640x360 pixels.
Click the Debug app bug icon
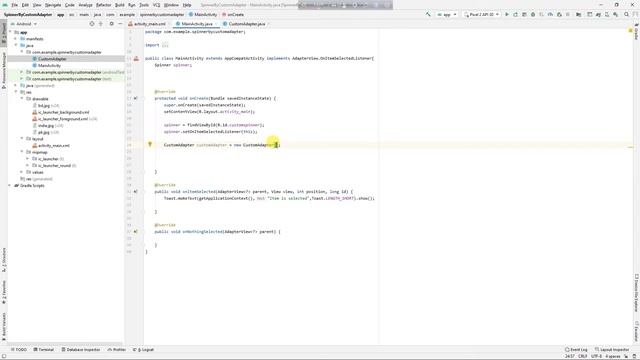click(533, 14)
